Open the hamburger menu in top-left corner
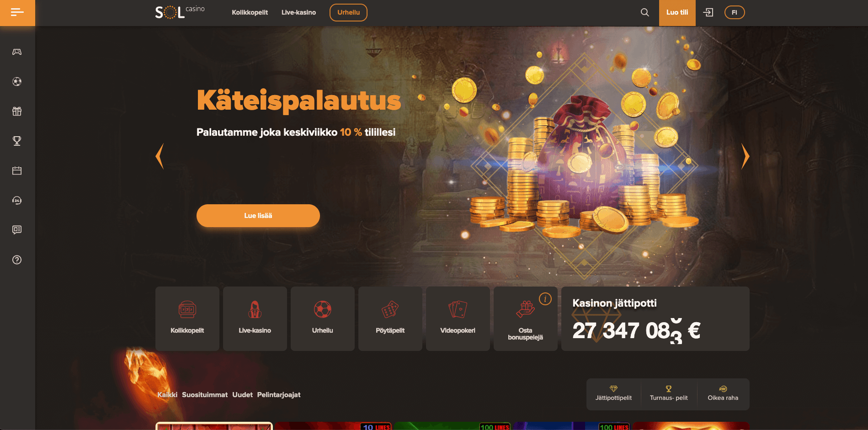This screenshot has width=868, height=430. (17, 13)
